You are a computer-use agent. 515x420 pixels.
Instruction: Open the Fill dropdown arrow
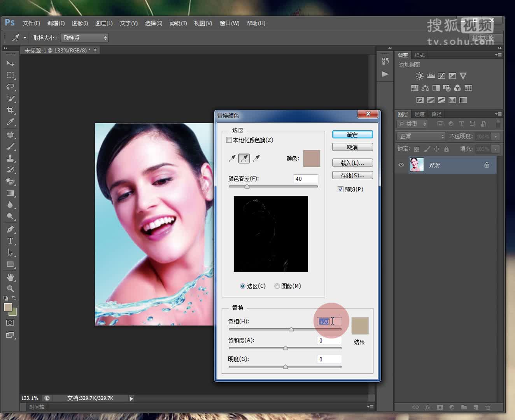(x=496, y=149)
